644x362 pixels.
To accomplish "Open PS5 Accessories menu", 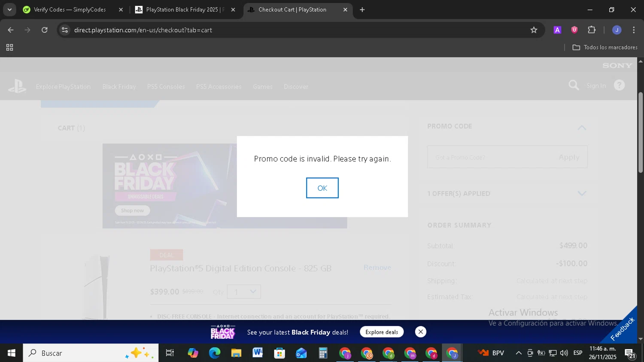I will coord(219,87).
